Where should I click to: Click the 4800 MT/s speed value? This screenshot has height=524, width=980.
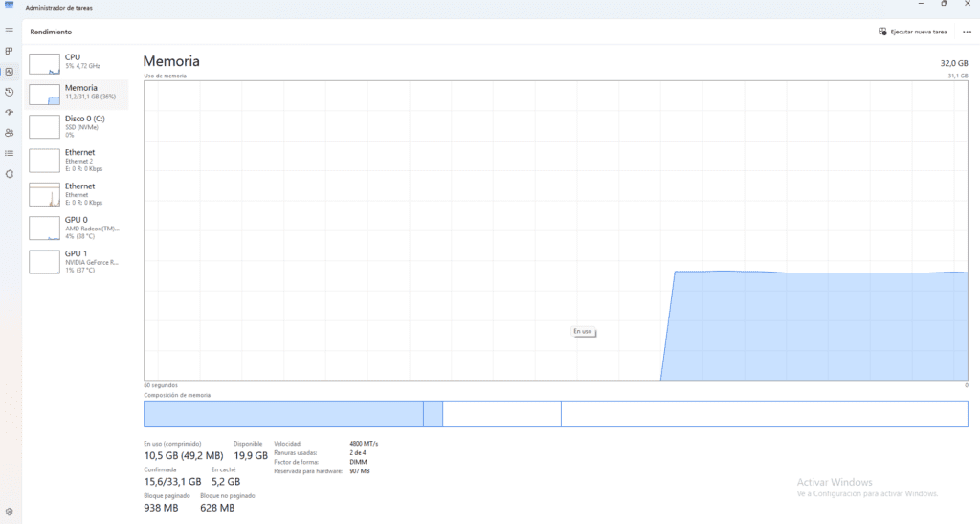[x=364, y=444]
